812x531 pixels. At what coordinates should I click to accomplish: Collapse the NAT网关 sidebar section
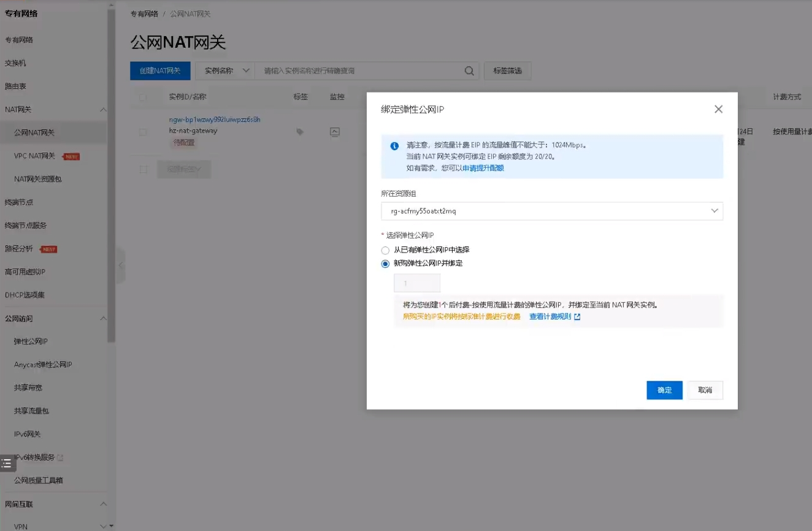point(103,110)
